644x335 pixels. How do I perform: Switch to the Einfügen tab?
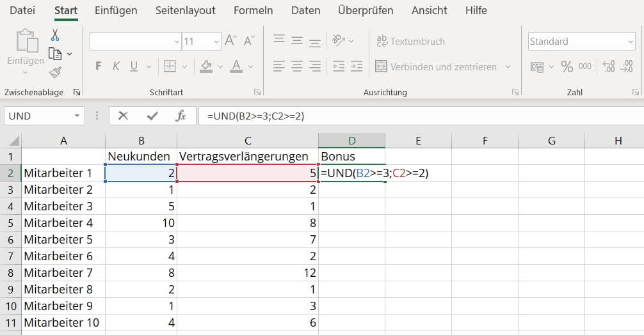coord(116,10)
